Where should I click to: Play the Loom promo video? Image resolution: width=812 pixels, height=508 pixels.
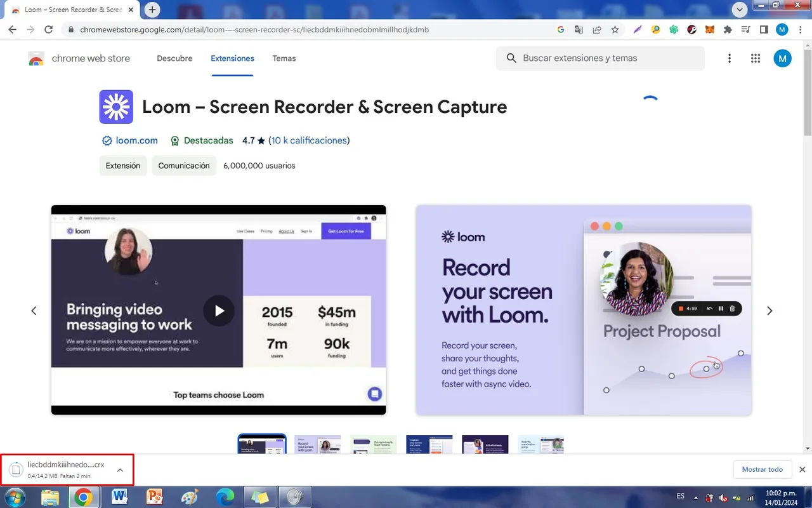pyautogui.click(x=219, y=311)
